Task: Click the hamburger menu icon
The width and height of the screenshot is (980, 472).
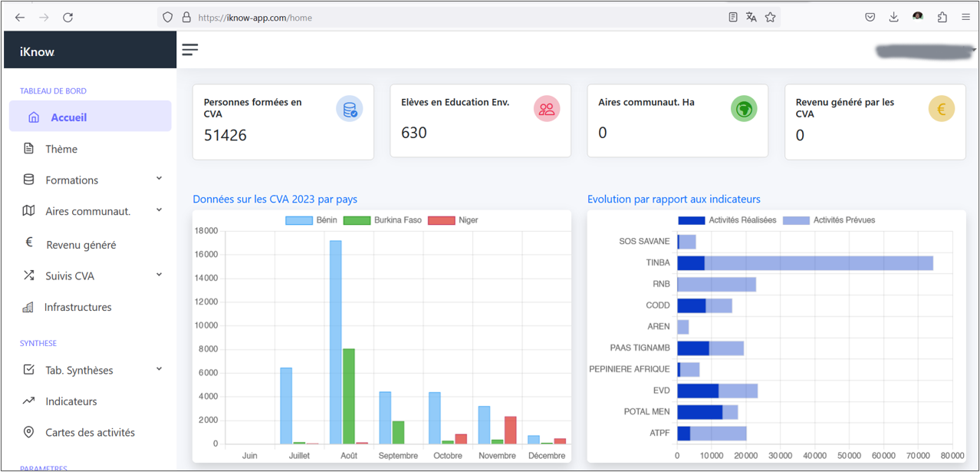Action: pyautogui.click(x=190, y=50)
